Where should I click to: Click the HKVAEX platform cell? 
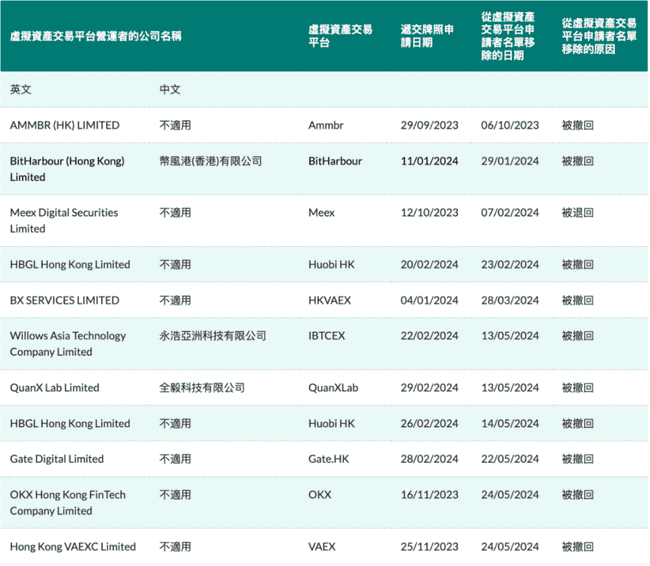click(x=330, y=300)
